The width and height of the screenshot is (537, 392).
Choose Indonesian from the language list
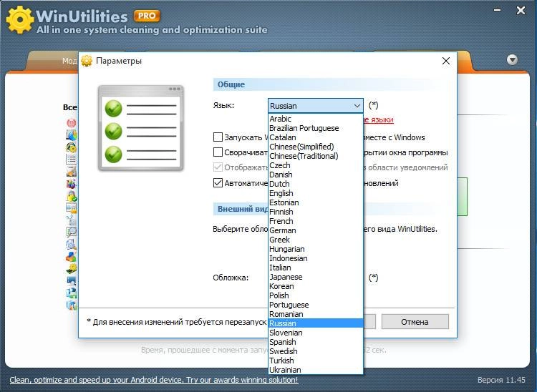(x=316, y=258)
